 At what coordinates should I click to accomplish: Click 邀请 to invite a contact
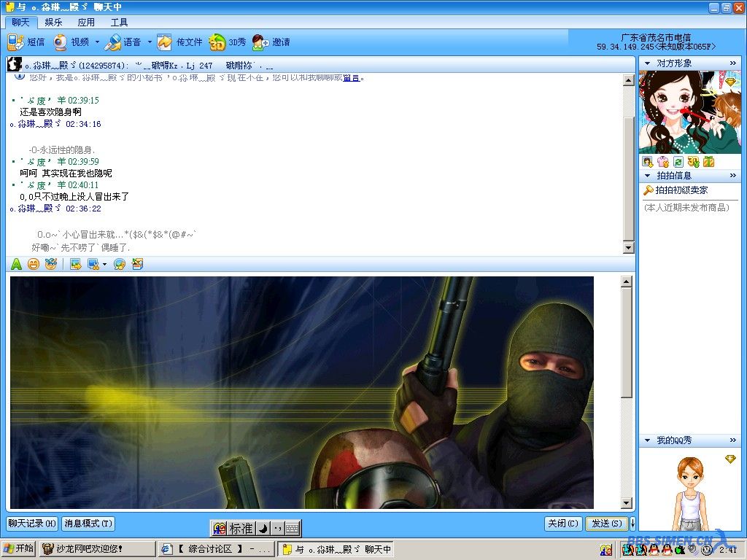click(x=271, y=42)
